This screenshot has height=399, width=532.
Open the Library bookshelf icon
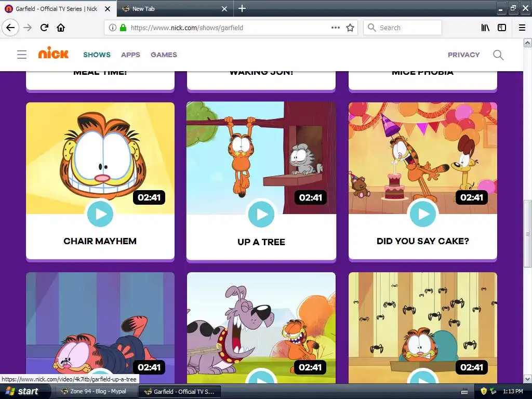coord(485,28)
